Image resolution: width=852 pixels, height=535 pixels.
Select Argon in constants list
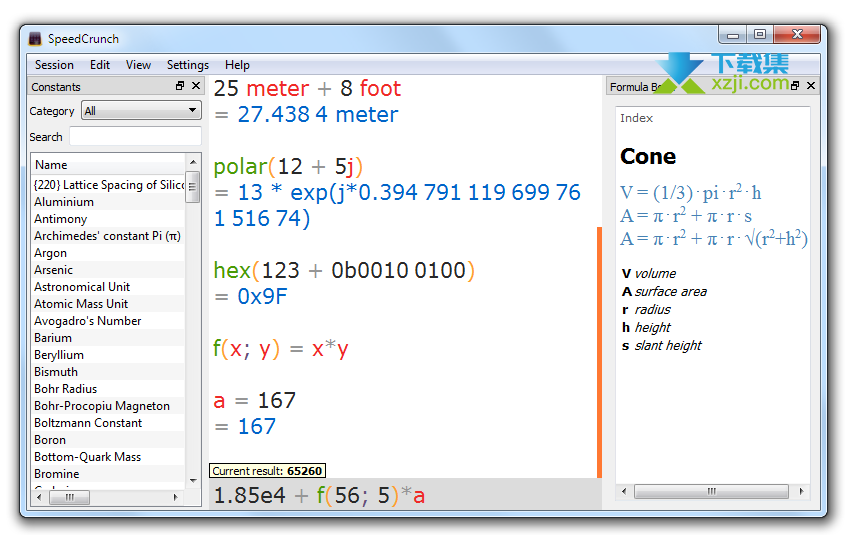tap(108, 253)
